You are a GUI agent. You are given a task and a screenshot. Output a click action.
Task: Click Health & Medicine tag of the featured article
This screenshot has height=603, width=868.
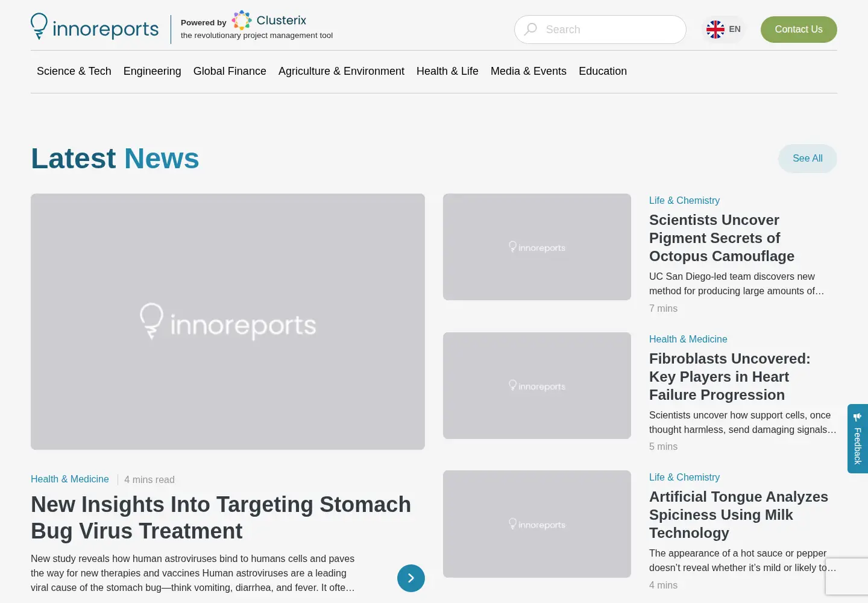(70, 479)
